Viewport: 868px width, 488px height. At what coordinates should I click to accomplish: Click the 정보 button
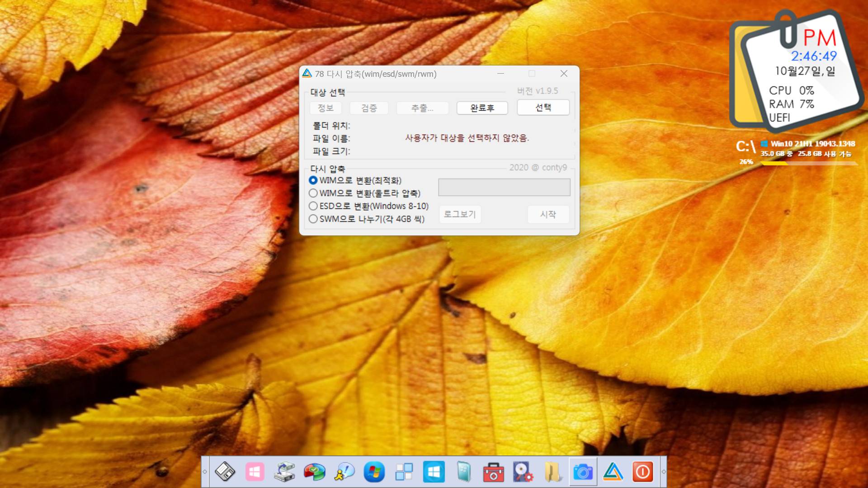[x=325, y=108]
